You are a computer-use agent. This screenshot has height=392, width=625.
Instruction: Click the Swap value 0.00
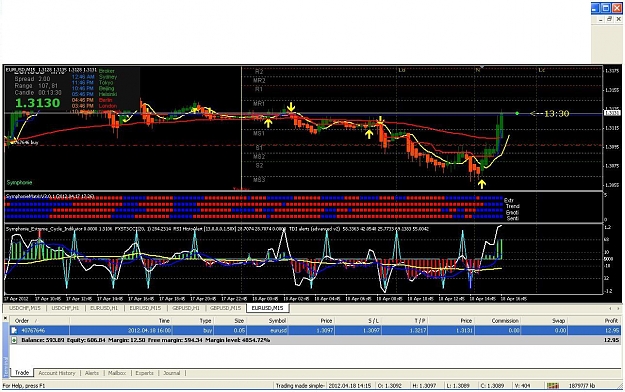(x=561, y=331)
